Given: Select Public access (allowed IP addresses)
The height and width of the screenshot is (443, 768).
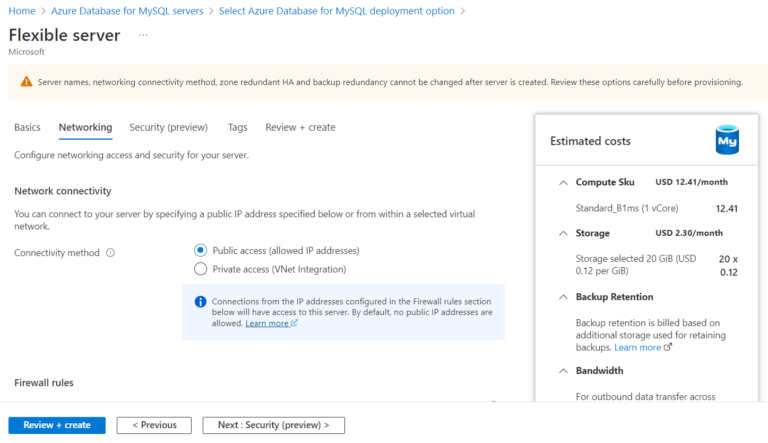Looking at the screenshot, I should coord(201,250).
